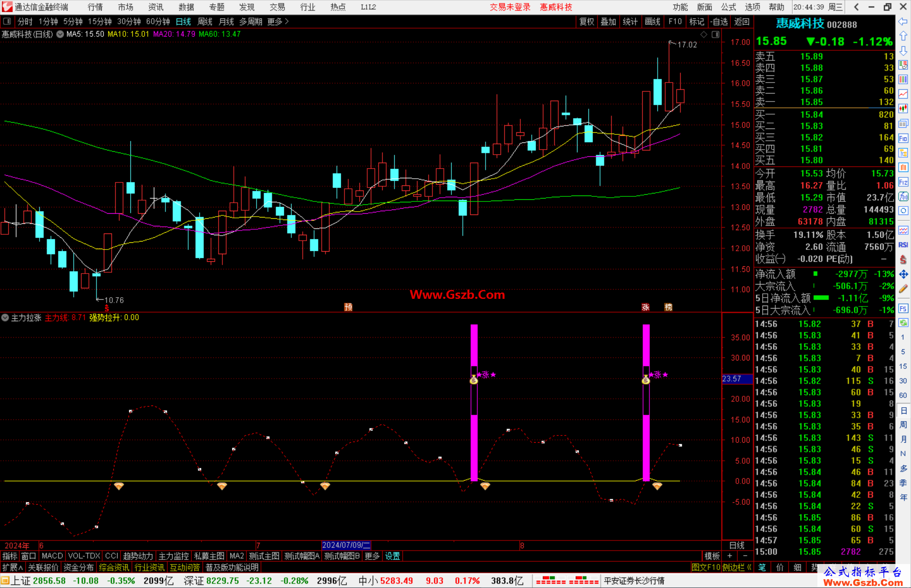Open 图文F10 link at bottom
The width and height of the screenshot is (911, 588).
coord(706,567)
